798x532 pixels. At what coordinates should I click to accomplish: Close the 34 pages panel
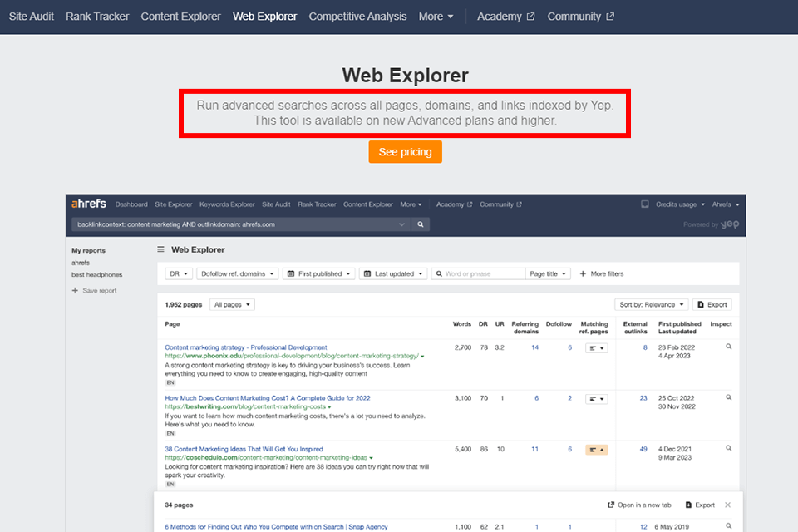click(x=728, y=505)
